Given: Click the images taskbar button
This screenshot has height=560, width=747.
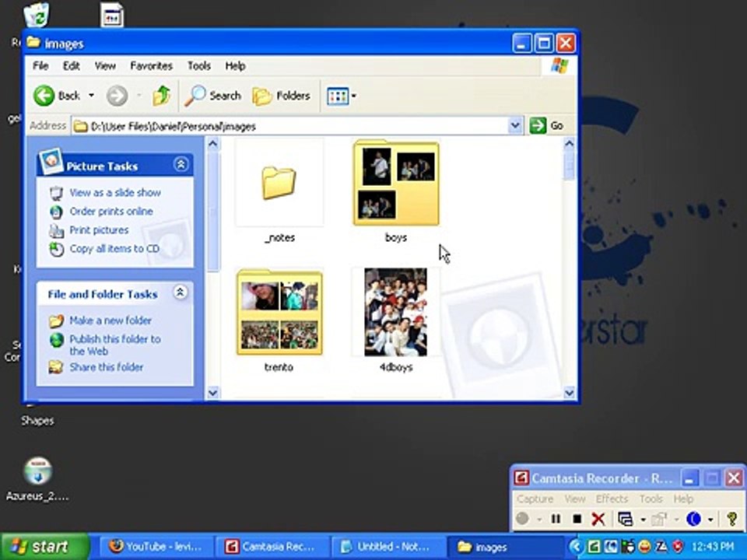Looking at the screenshot, I should click(503, 547).
